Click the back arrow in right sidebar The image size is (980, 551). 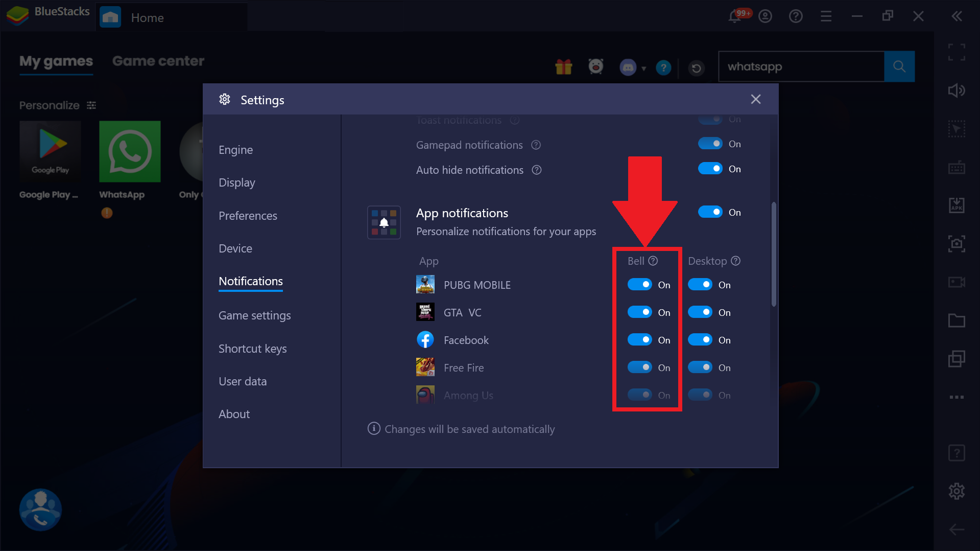click(x=957, y=530)
